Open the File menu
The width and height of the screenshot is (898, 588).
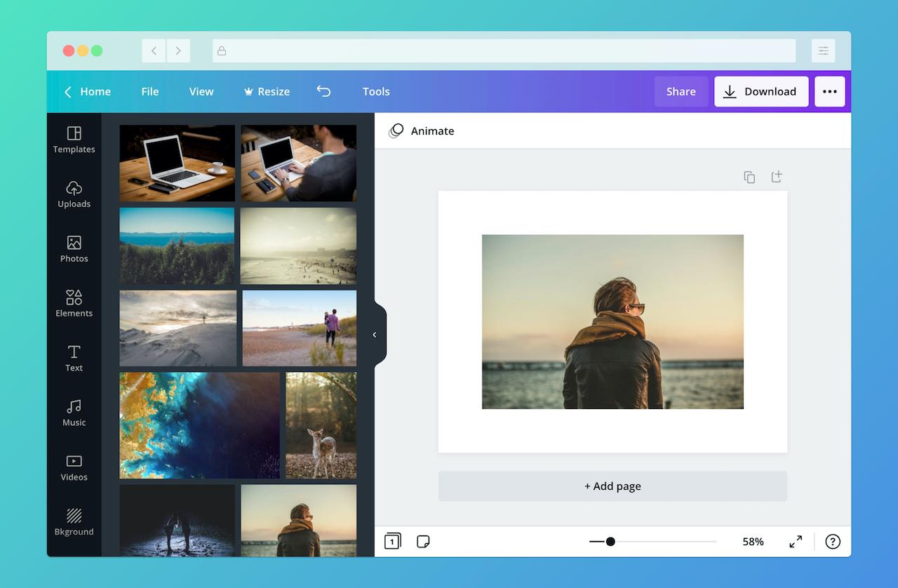(149, 91)
